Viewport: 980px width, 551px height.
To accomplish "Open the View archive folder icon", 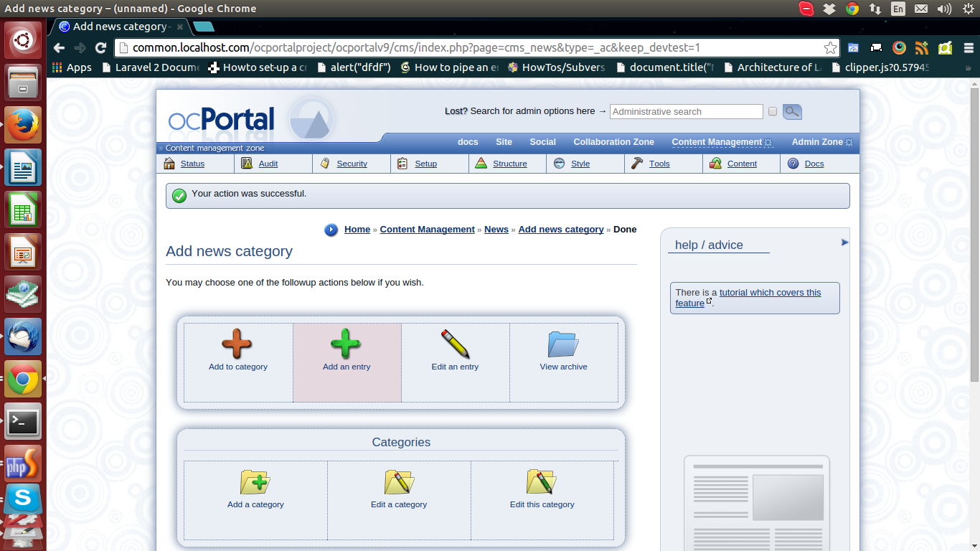I will click(x=563, y=344).
